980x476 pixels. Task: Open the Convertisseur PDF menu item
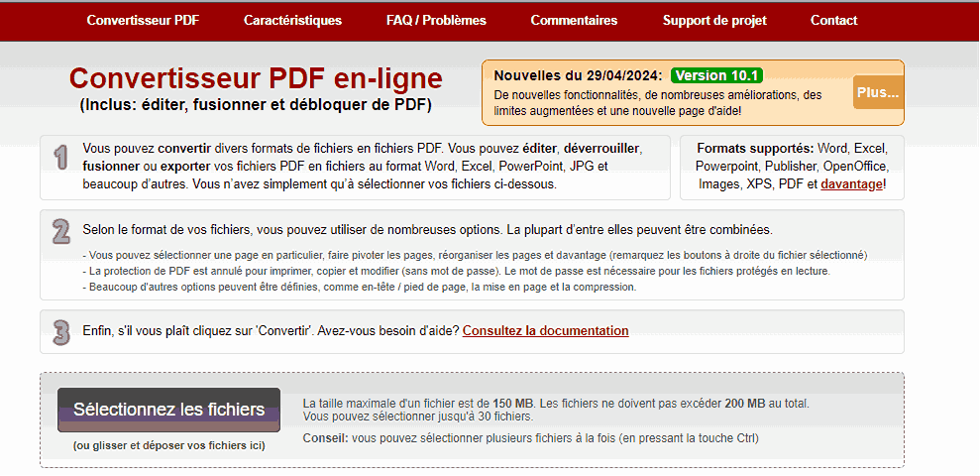pos(143,20)
